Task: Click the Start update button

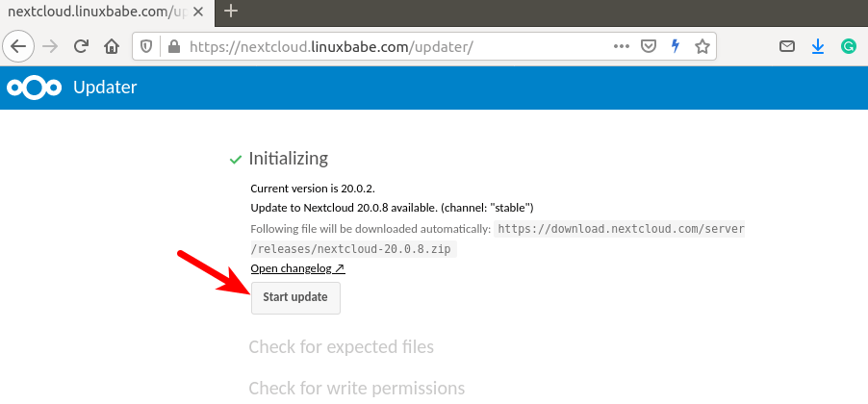Action: pyautogui.click(x=295, y=297)
